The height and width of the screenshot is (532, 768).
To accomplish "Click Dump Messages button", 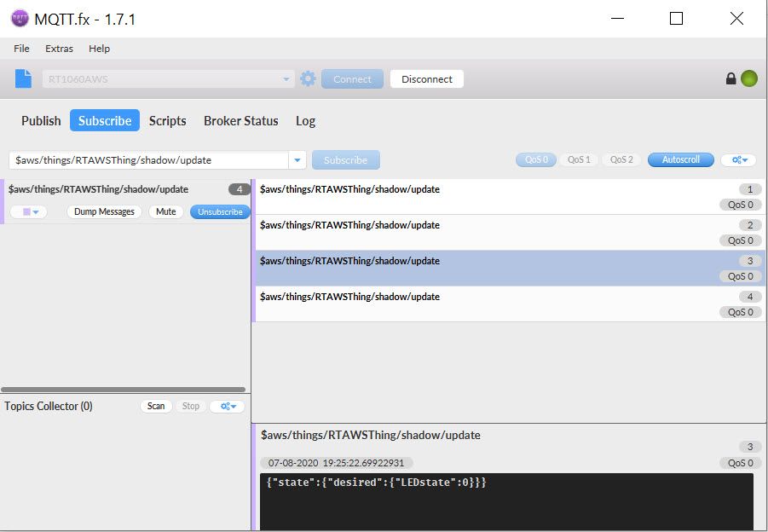I will click(x=104, y=211).
